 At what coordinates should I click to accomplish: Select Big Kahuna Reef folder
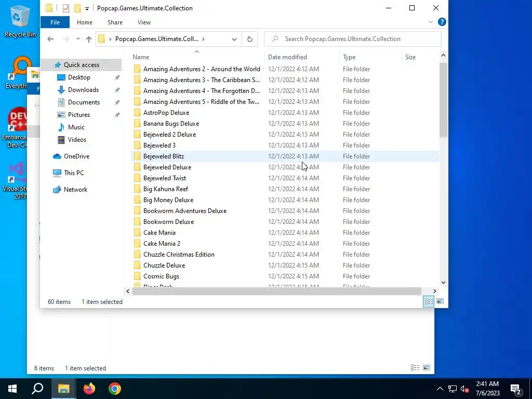pos(285,189)
